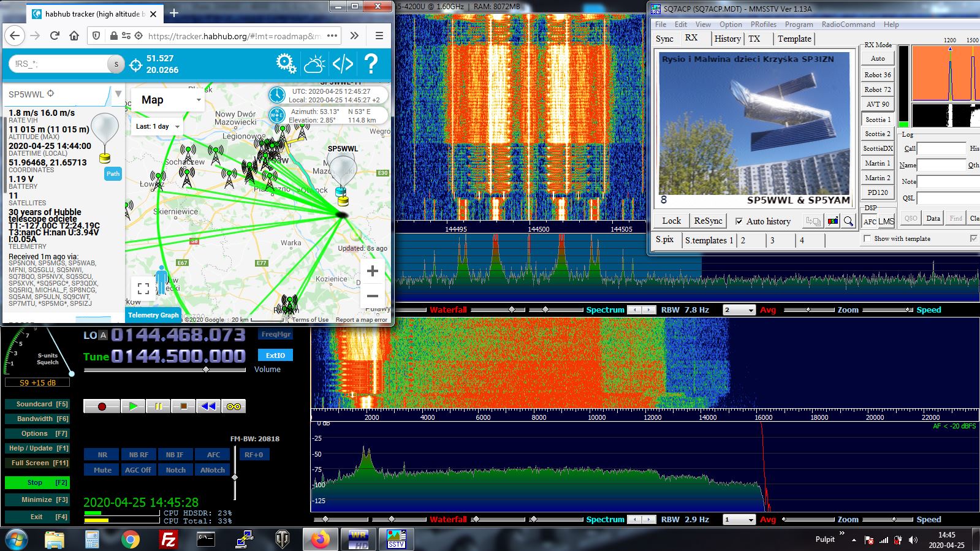The image size is (980, 551).
Task: Open the Telemetry Graph panel
Action: click(x=153, y=315)
